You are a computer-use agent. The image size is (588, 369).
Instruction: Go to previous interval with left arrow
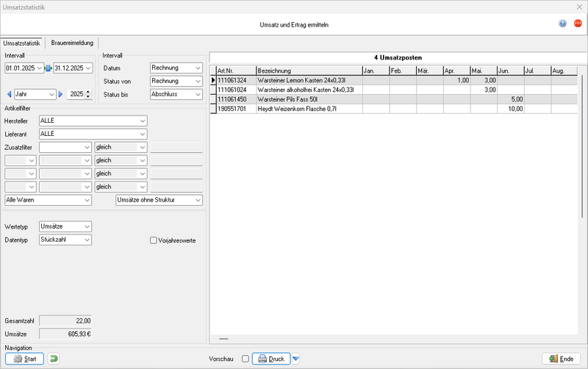9,94
